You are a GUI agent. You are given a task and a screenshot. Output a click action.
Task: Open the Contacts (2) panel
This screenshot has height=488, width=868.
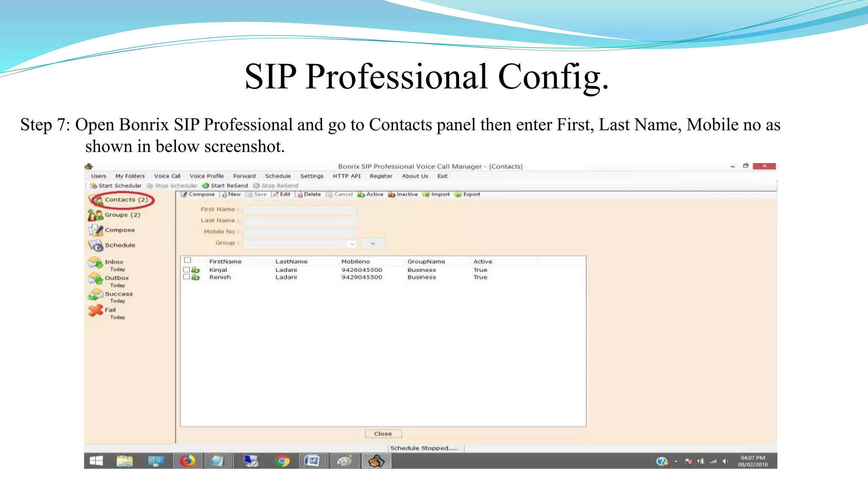point(121,200)
